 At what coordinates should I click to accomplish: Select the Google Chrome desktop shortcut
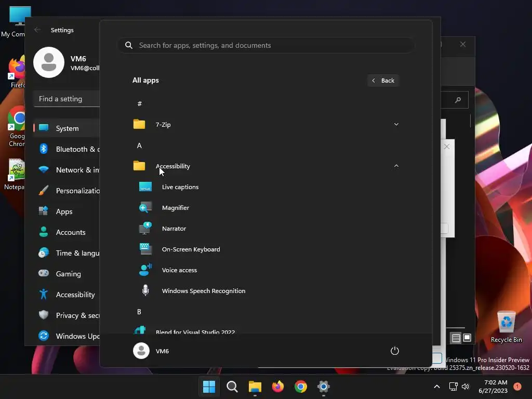16,127
